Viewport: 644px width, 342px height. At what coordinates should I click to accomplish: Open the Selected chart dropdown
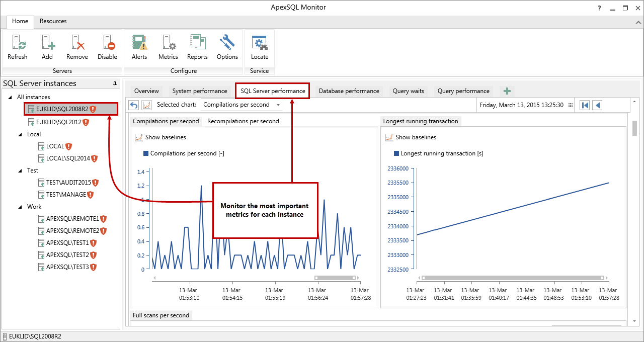(242, 105)
